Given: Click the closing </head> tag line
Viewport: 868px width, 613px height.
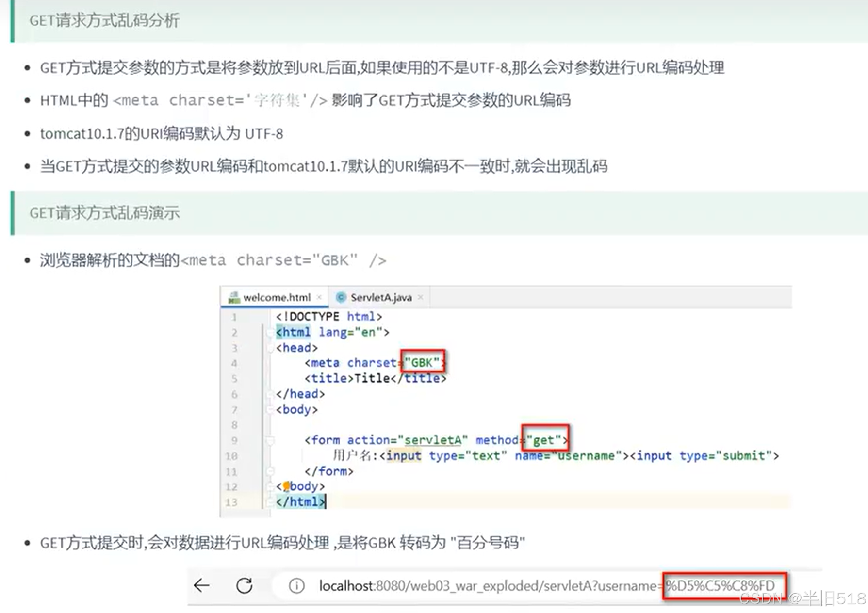Looking at the screenshot, I should tap(300, 394).
